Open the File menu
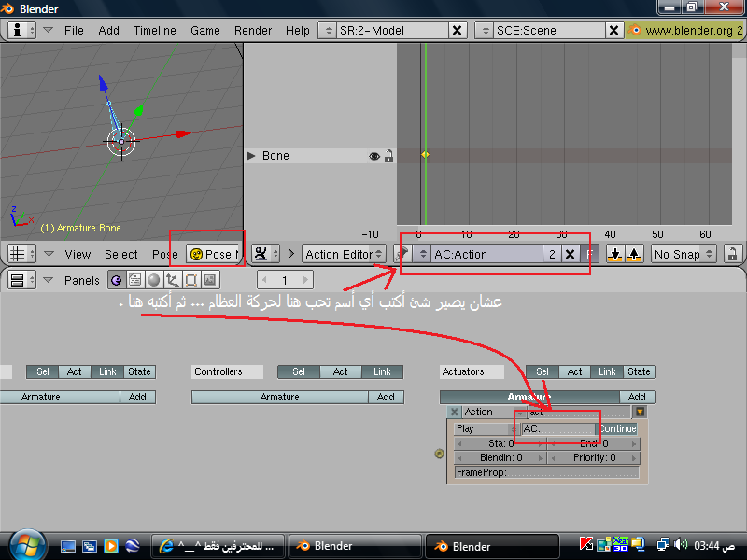 [x=74, y=31]
